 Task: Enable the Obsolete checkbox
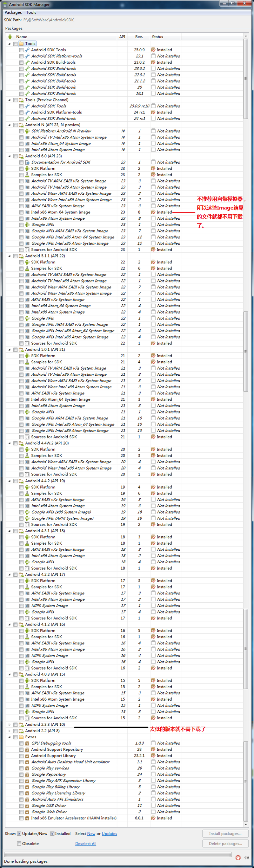19,843
